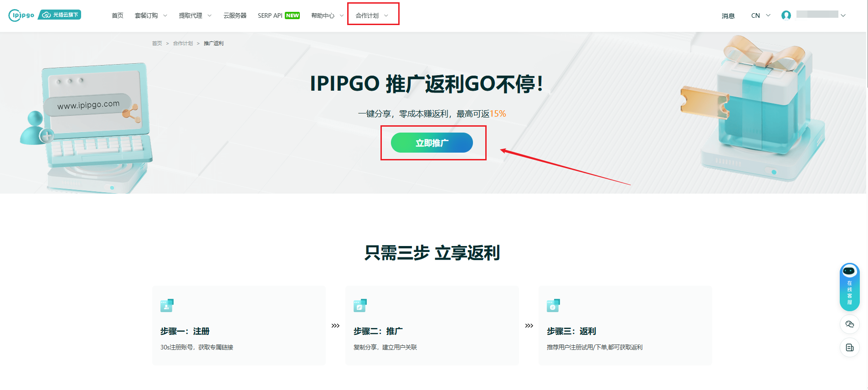Open the 在线客服 chat robot widget

(849, 287)
